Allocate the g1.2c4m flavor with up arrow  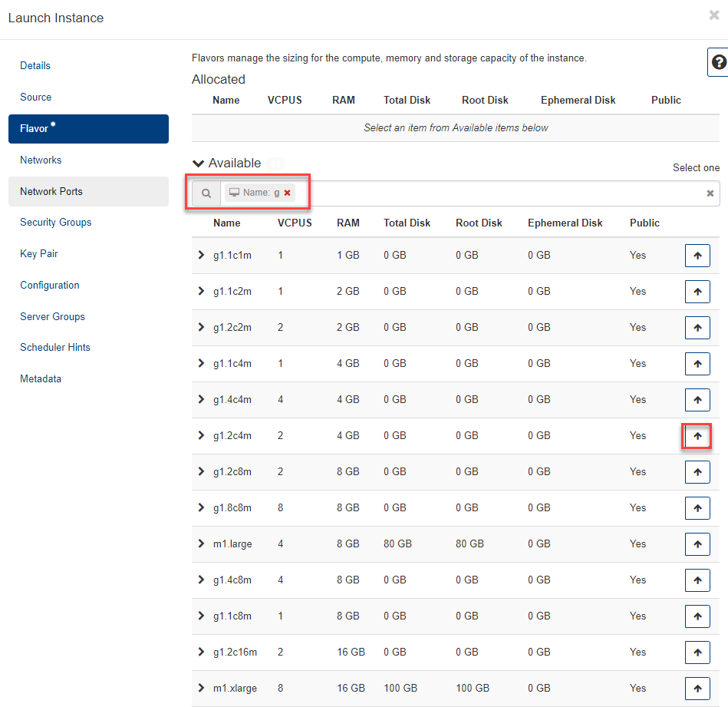point(697,436)
